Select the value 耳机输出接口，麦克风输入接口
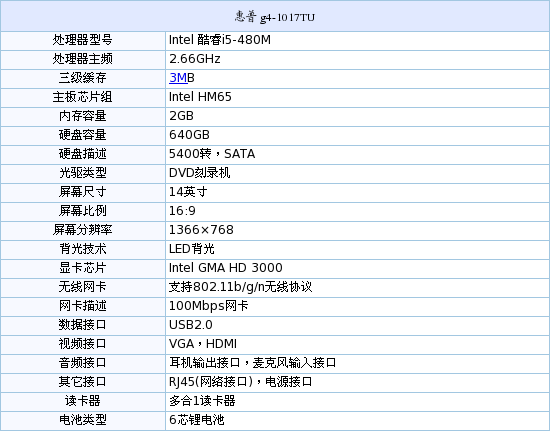Viewport: 550px width, 431px height. tap(253, 363)
